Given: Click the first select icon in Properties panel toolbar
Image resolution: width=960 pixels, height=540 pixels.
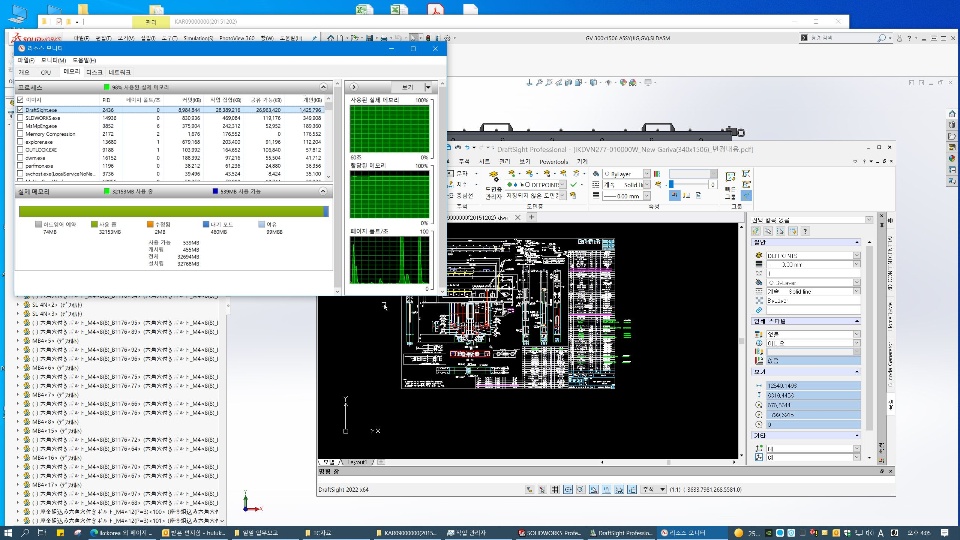Looking at the screenshot, I should pos(756,230).
